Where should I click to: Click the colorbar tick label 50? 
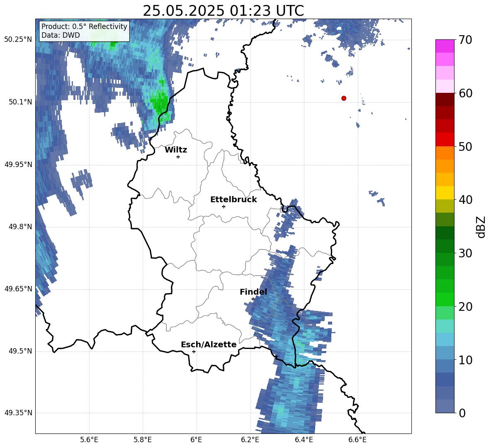pos(465,146)
